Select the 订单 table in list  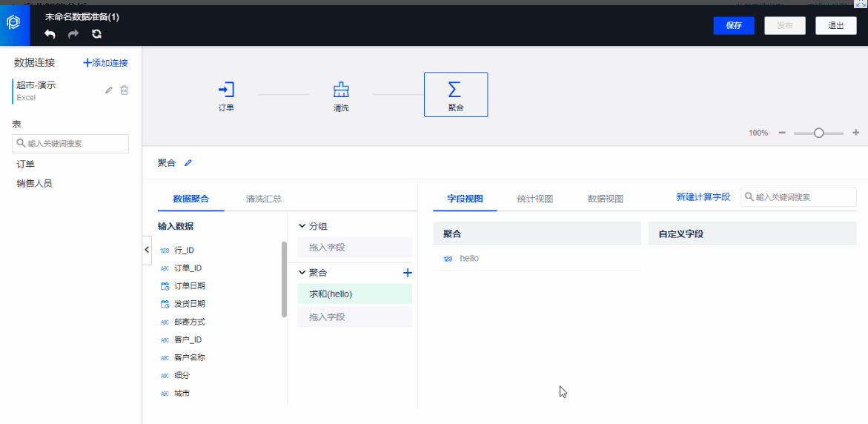(26, 165)
